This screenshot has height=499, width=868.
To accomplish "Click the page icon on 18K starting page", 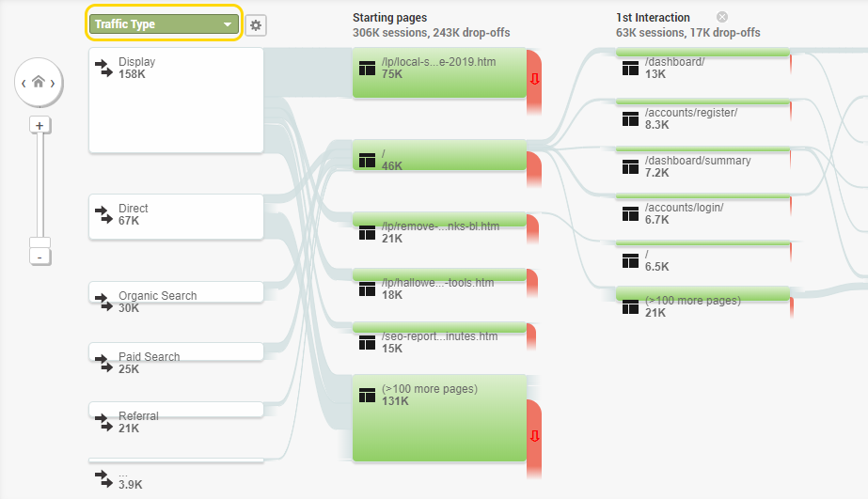I will (367, 288).
